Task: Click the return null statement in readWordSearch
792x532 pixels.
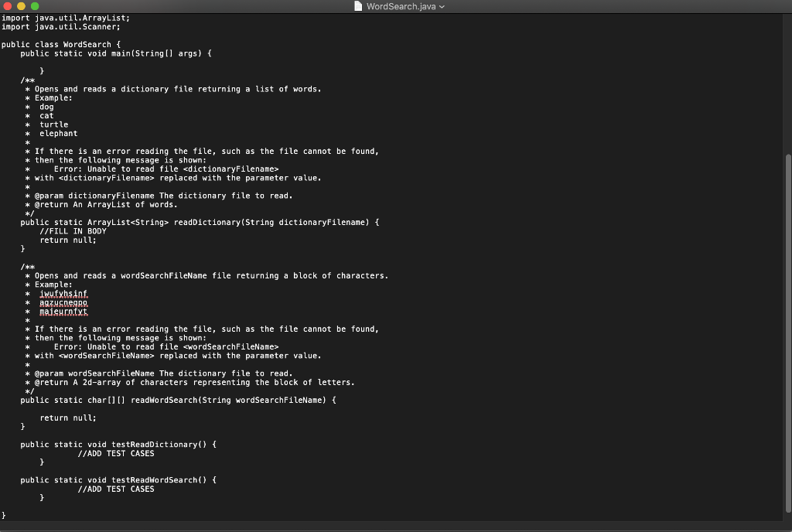Action: pyautogui.click(x=70, y=418)
